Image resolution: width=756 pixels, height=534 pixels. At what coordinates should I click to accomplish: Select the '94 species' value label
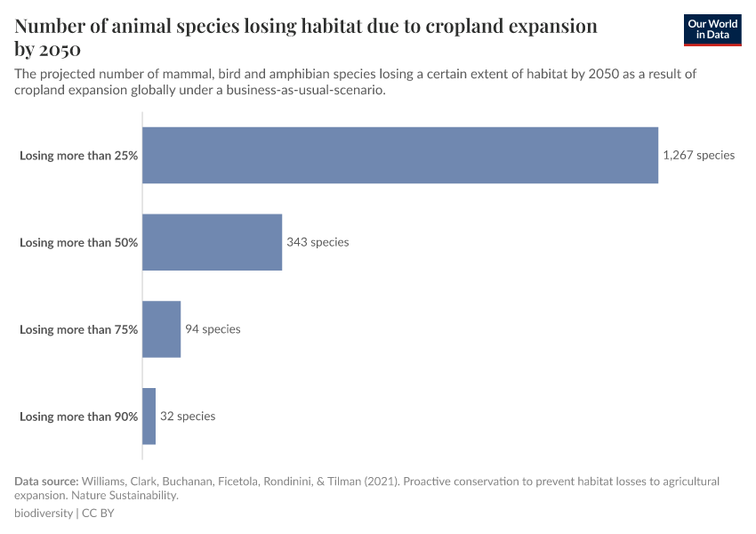213,329
